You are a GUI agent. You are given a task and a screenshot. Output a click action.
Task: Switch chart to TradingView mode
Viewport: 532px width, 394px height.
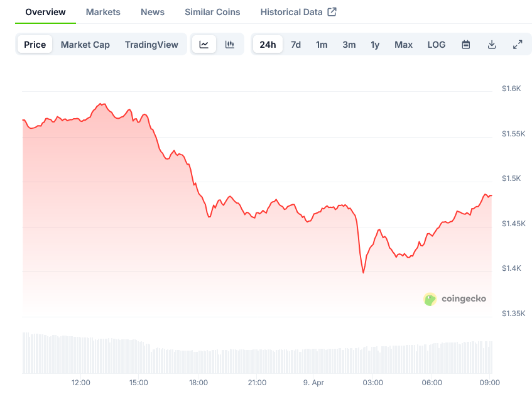coord(151,45)
